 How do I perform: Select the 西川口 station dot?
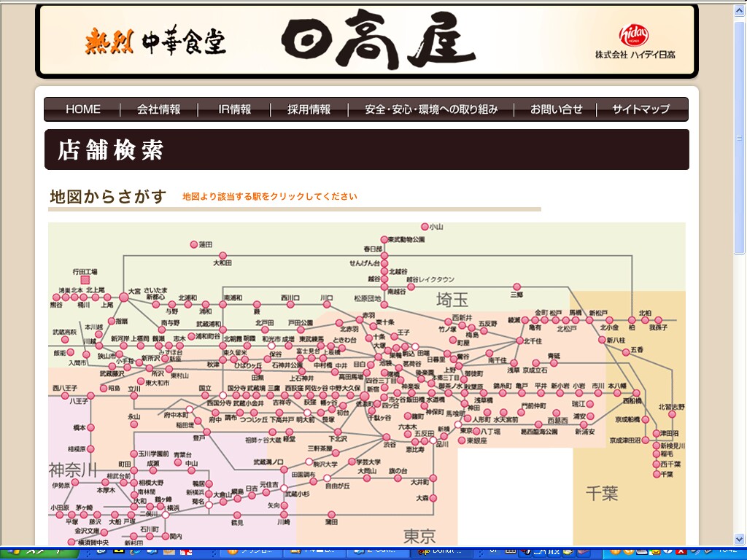click(x=290, y=304)
